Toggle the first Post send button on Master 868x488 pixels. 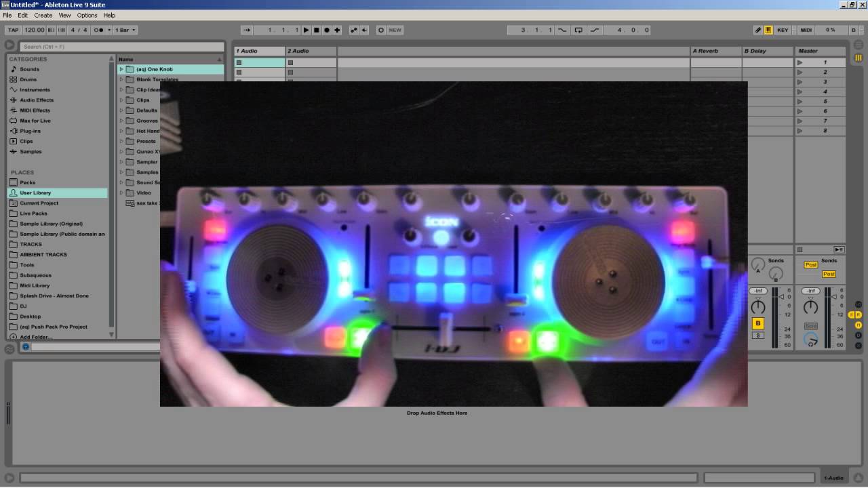(x=810, y=265)
